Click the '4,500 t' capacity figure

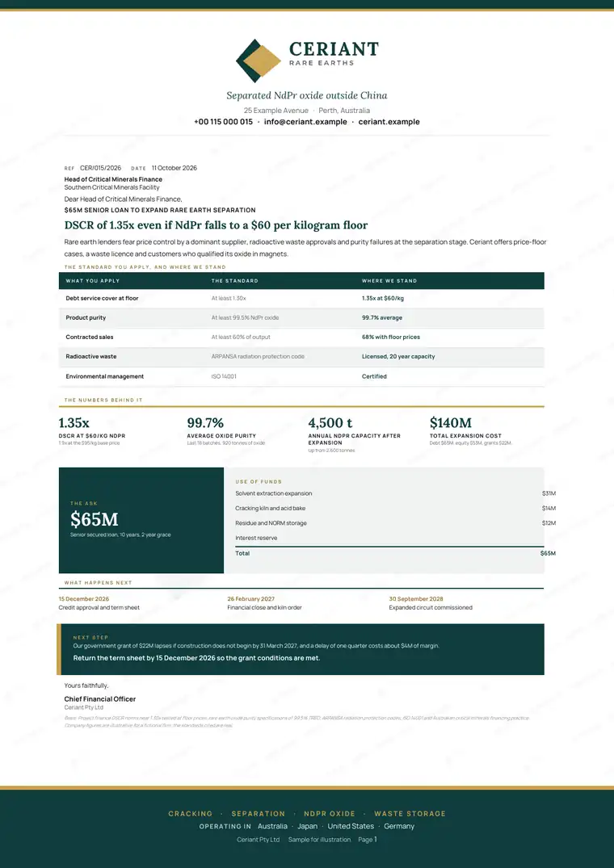(x=330, y=423)
